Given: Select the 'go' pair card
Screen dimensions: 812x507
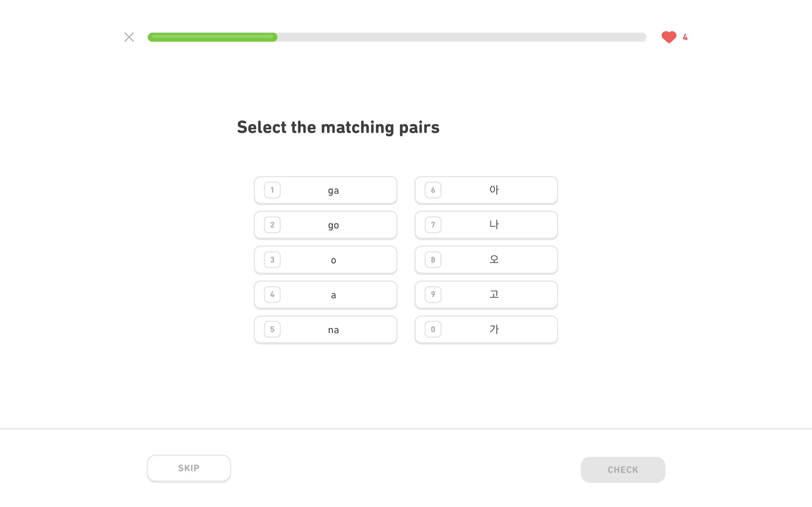Looking at the screenshot, I should coord(325,225).
